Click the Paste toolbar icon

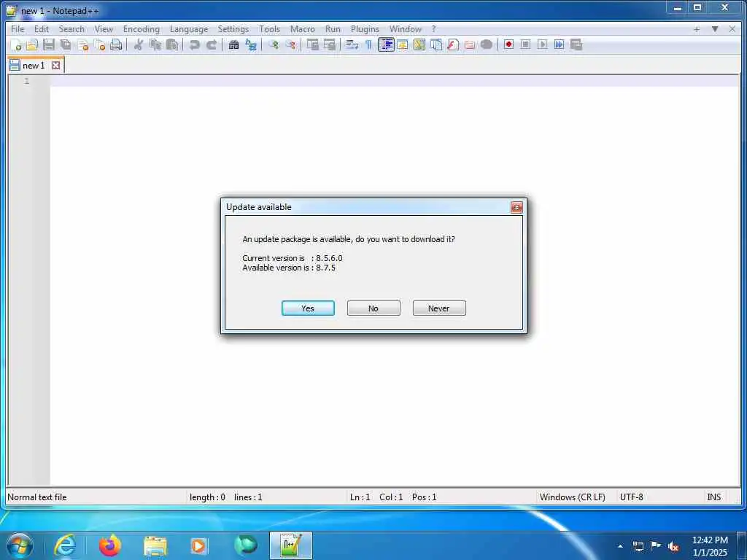point(172,44)
